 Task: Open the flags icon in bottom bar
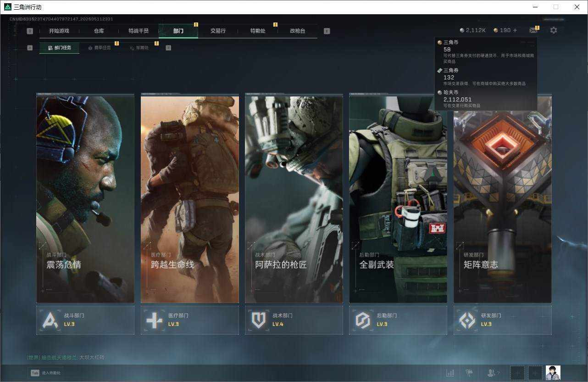tap(469, 373)
